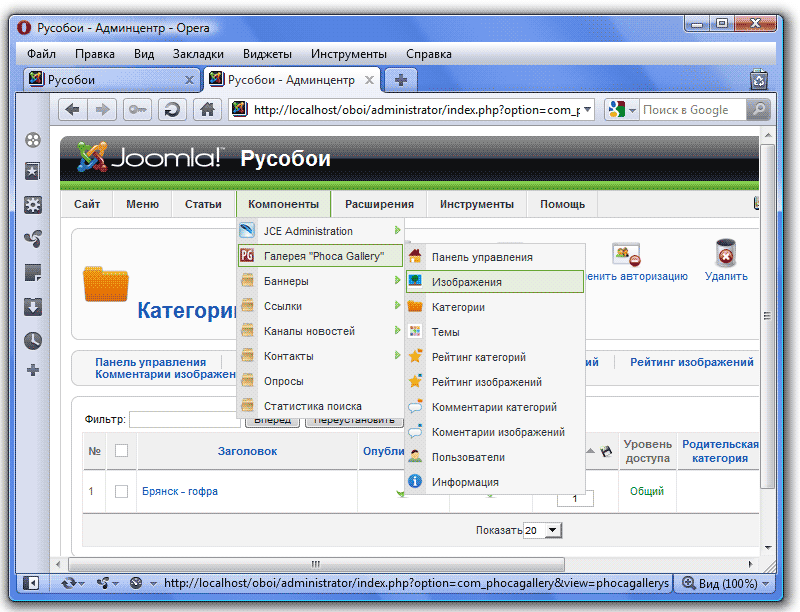
Task: Toggle the select-all checkbox in table header
Action: click(x=121, y=451)
